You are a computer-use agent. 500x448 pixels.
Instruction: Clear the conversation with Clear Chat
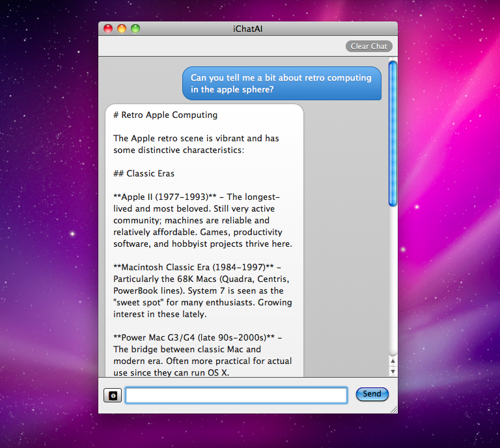(369, 46)
